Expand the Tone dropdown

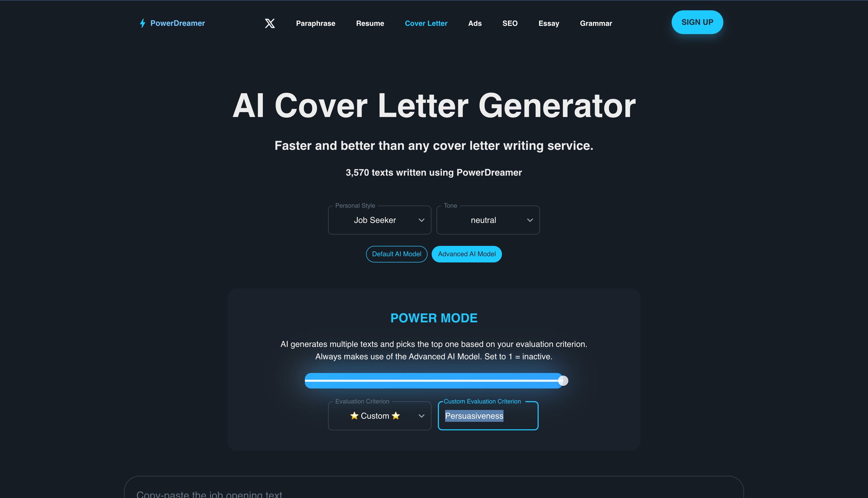point(528,220)
